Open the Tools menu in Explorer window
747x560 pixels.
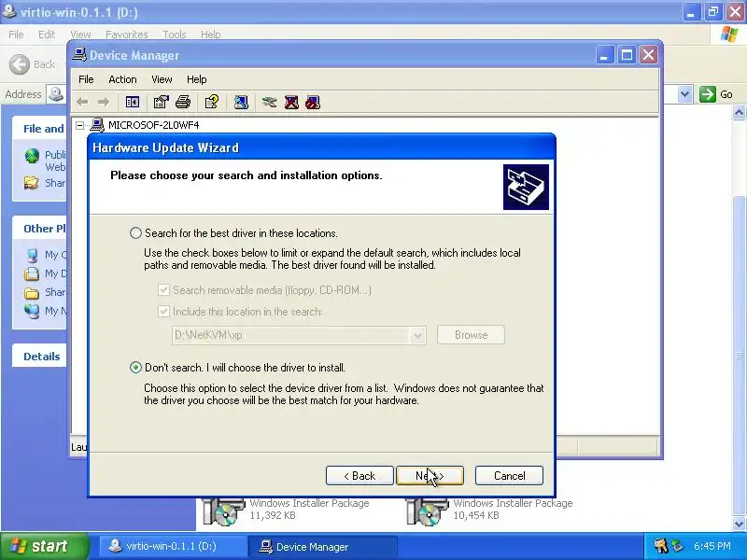click(175, 35)
